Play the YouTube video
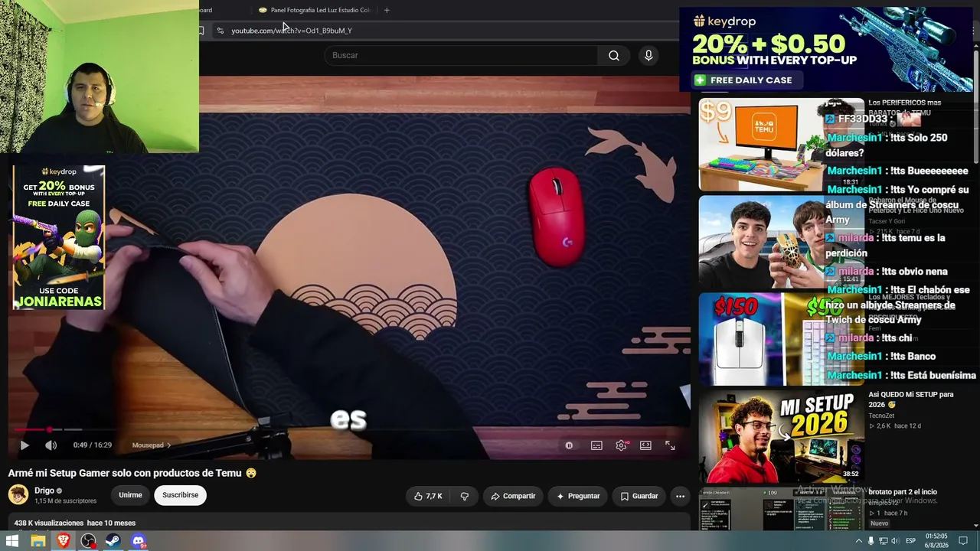This screenshot has width=980, height=551. 24,445
